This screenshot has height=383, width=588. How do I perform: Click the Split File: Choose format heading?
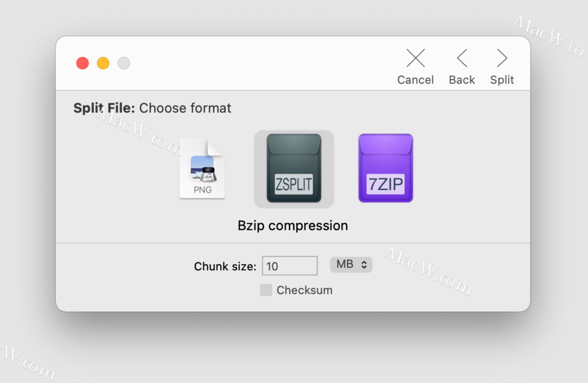152,108
